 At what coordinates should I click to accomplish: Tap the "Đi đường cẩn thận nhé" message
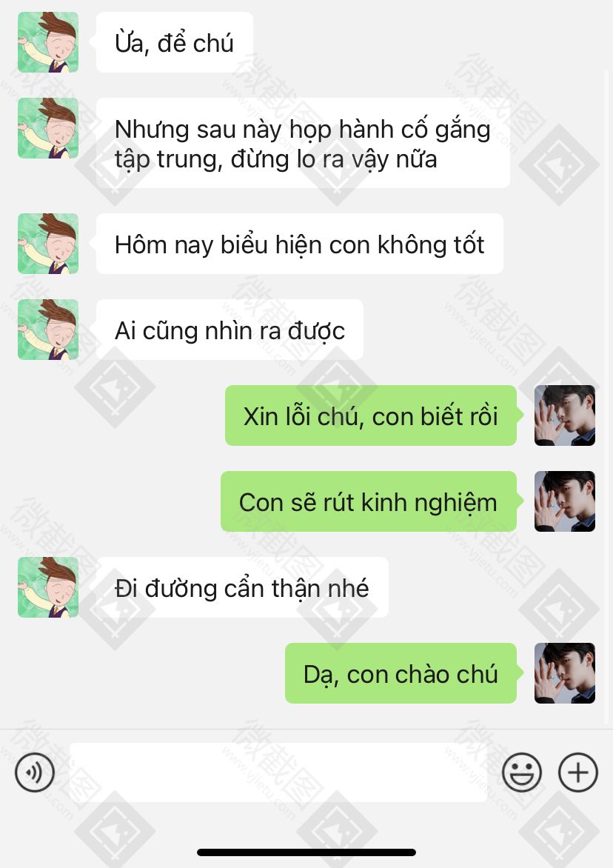pyautogui.click(x=242, y=587)
